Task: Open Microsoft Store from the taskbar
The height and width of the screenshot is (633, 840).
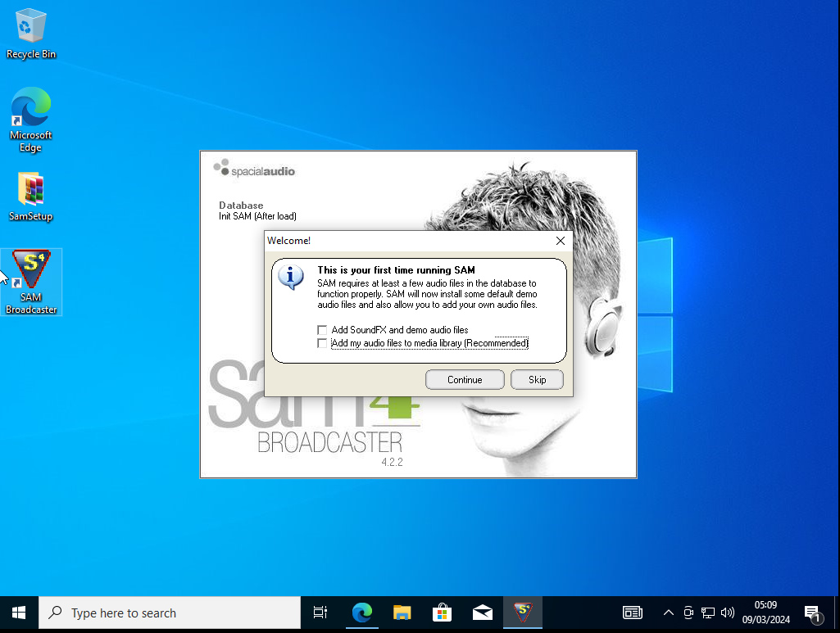Action: pos(442,613)
